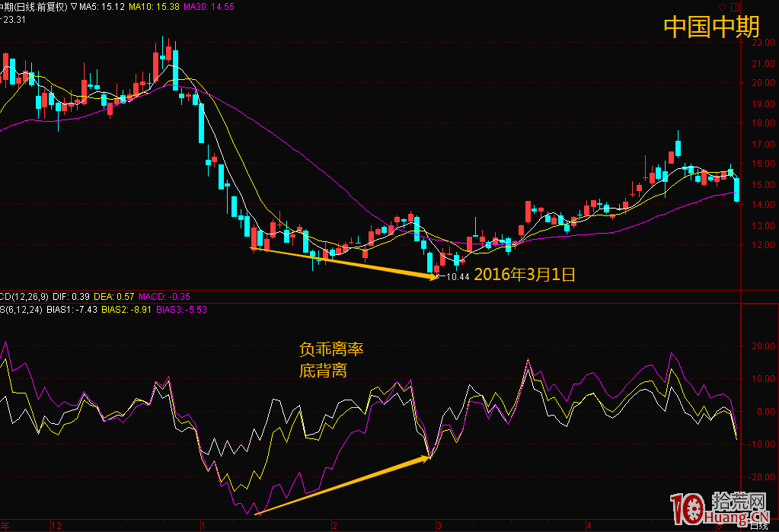Screen dimensions: 779x532
Task: Click the red 10 logo watermark
Action: pos(686,508)
